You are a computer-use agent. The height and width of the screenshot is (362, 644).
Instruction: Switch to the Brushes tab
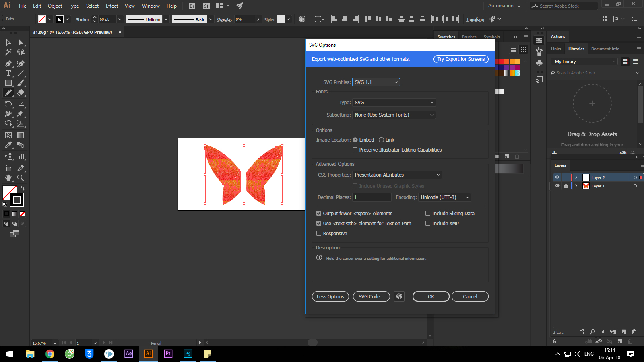click(x=469, y=37)
